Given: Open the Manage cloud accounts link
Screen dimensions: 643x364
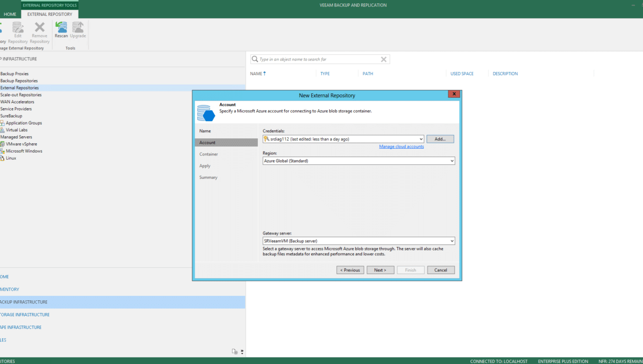Looking at the screenshot, I should pyautogui.click(x=402, y=147).
